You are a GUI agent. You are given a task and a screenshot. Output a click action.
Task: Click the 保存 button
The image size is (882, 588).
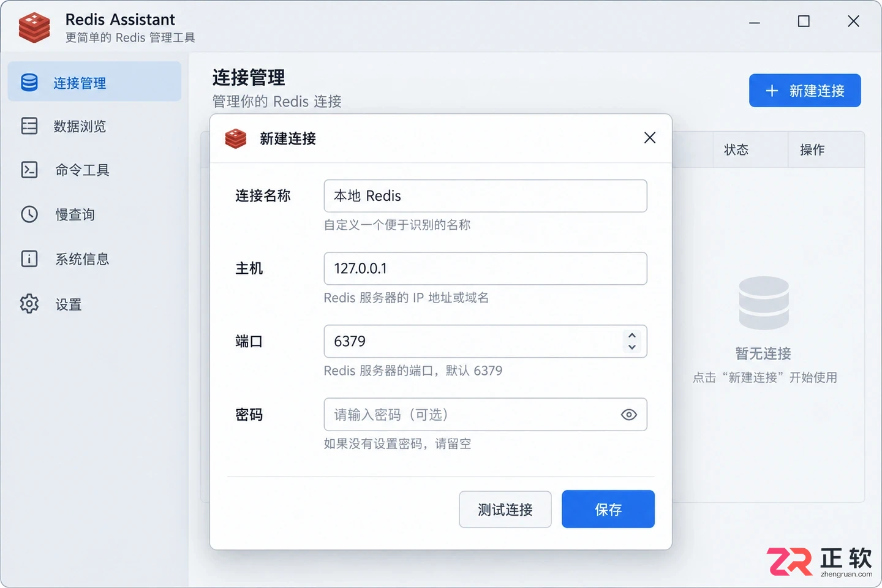[x=608, y=509]
